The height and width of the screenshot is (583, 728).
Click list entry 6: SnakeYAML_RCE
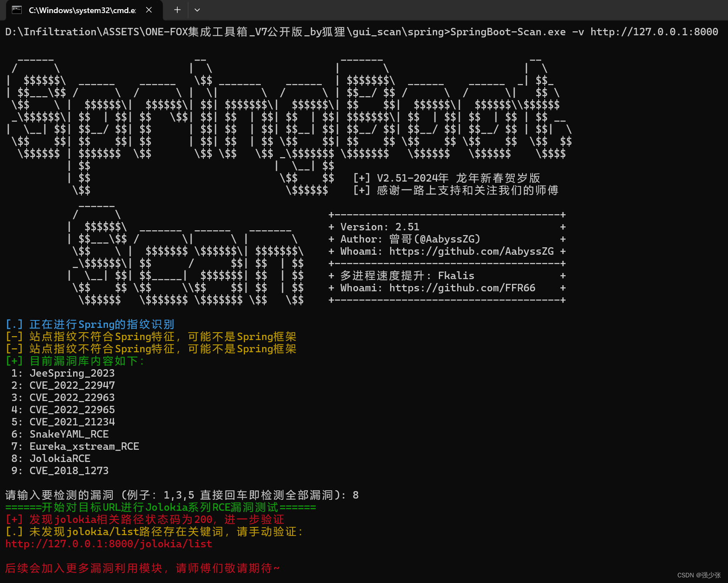click(60, 434)
